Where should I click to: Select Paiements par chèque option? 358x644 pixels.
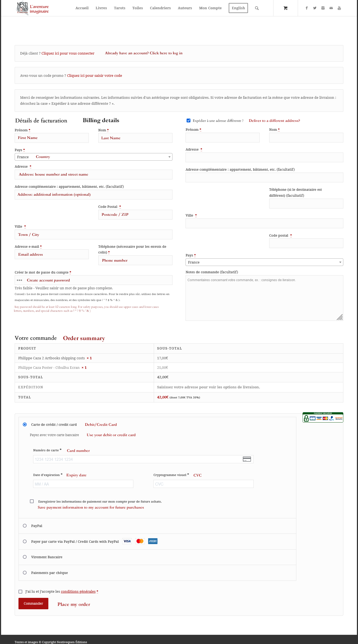point(25,573)
